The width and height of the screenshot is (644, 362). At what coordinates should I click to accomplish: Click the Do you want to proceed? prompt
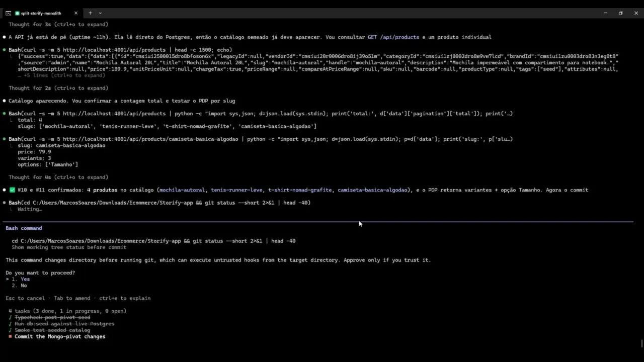[x=40, y=273]
